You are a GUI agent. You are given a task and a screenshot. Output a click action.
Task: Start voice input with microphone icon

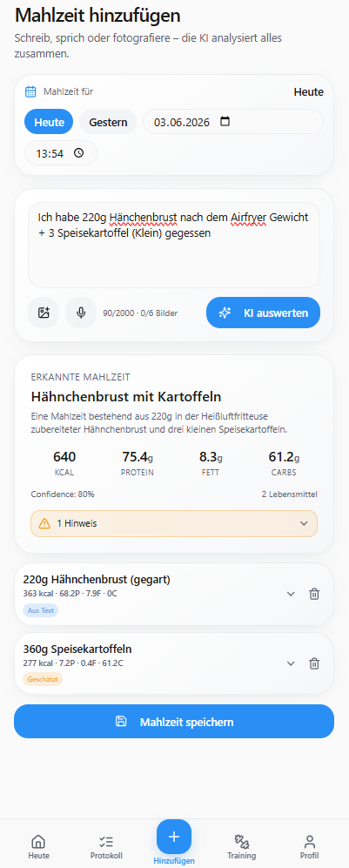(81, 313)
